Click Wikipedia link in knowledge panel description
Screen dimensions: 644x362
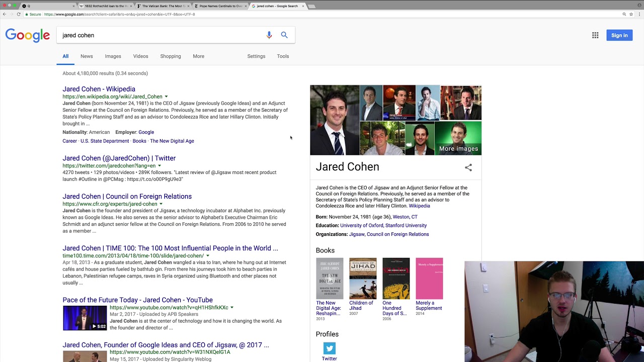pos(419,206)
